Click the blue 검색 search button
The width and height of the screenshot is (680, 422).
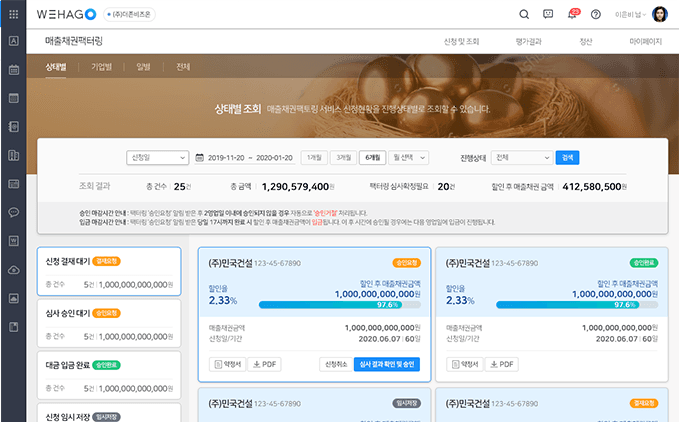click(x=567, y=157)
